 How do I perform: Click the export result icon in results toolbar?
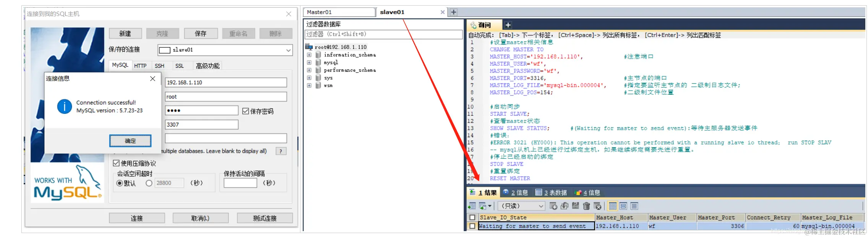pyautogui.click(x=472, y=206)
